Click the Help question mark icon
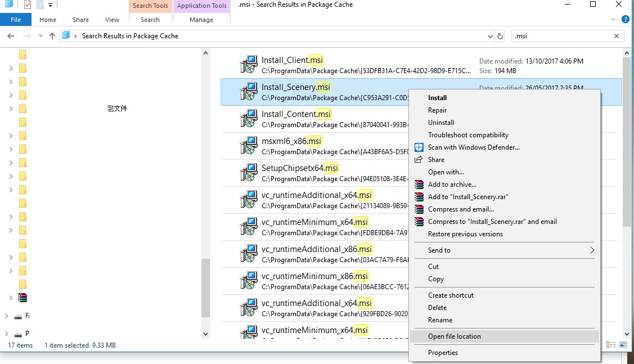The height and width of the screenshot is (364, 634). [625, 19]
